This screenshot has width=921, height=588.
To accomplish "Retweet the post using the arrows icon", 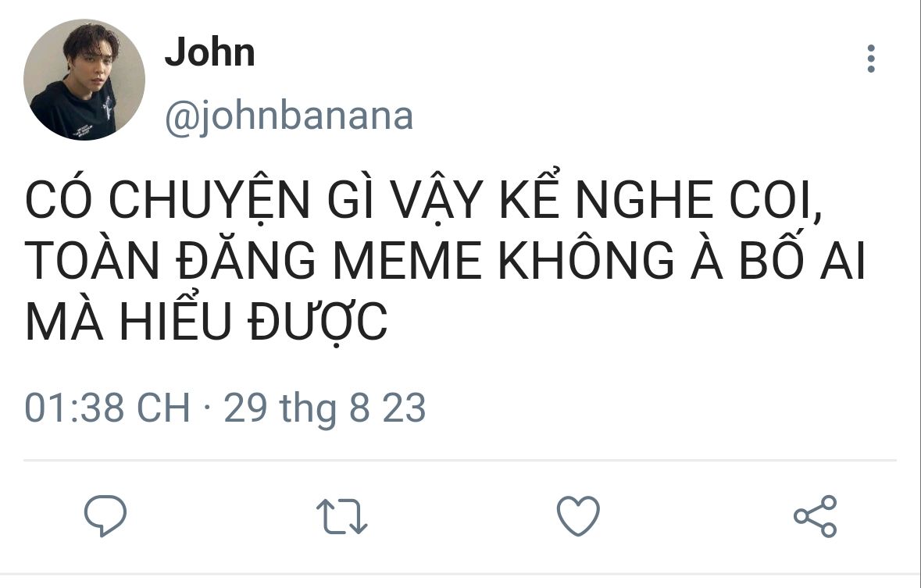I will pos(342,516).
